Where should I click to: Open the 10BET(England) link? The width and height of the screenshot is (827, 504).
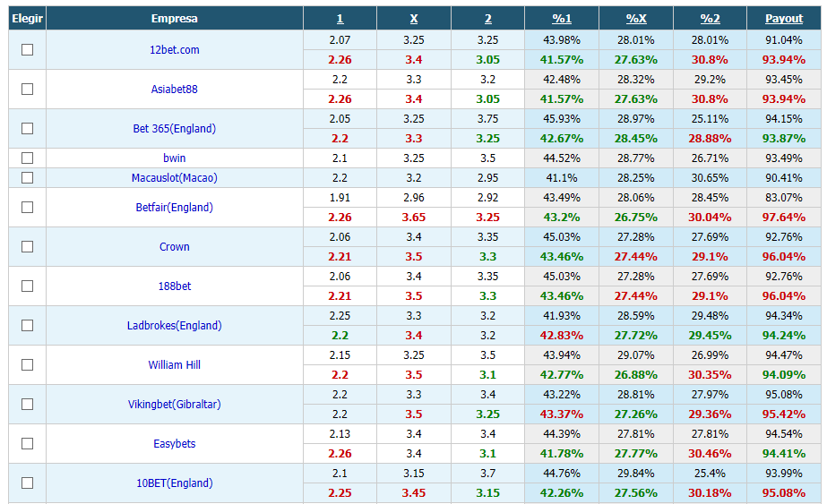[x=175, y=483]
